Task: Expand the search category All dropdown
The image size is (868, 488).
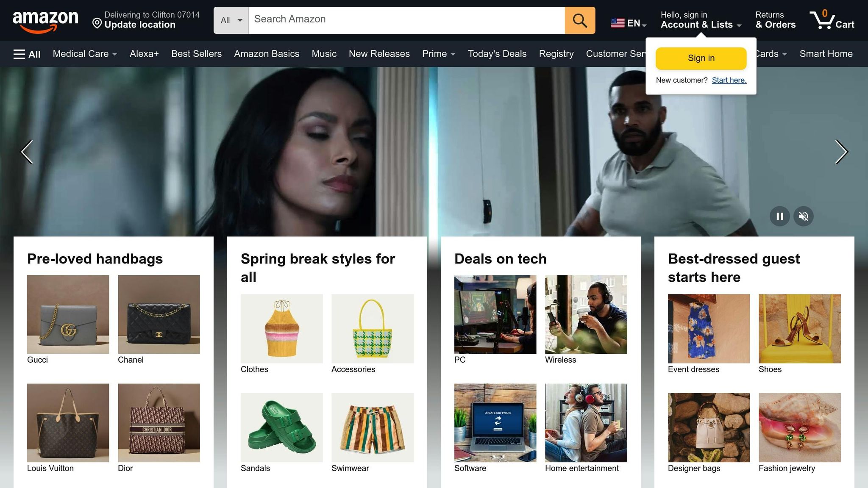Action: tap(231, 20)
